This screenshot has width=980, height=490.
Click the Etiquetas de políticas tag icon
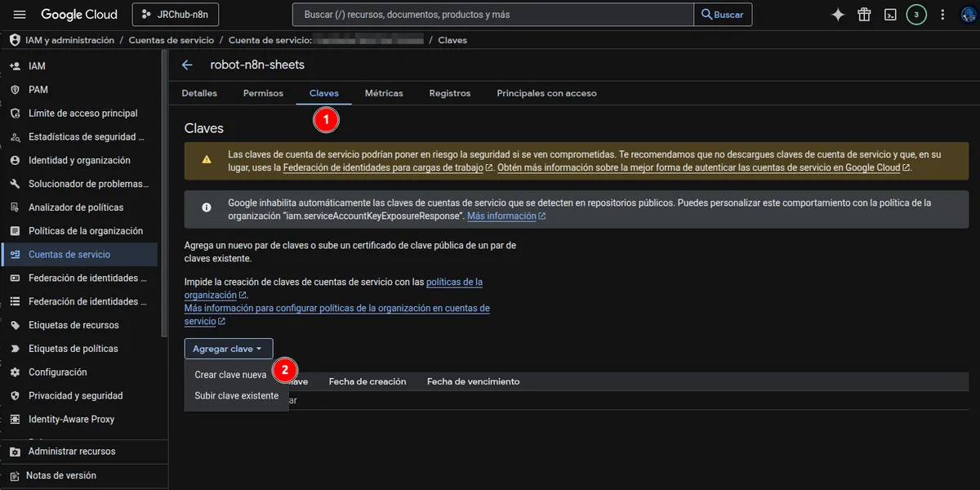tap(15, 349)
